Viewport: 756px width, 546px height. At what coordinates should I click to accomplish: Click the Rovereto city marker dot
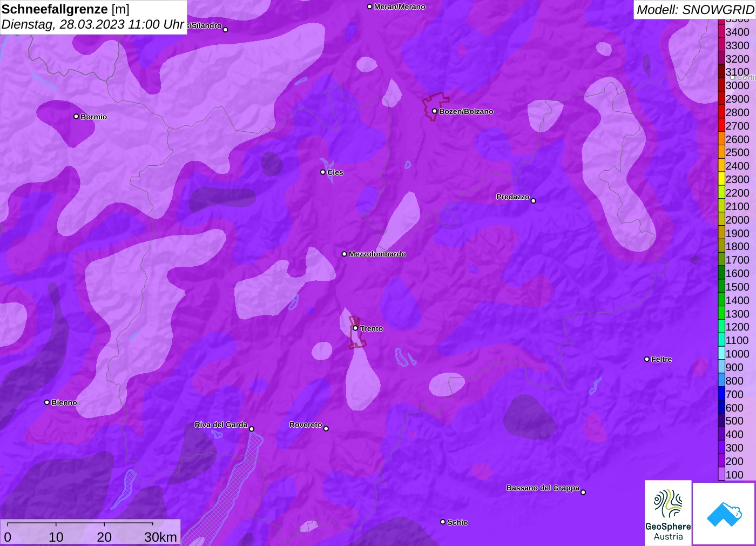click(x=326, y=429)
